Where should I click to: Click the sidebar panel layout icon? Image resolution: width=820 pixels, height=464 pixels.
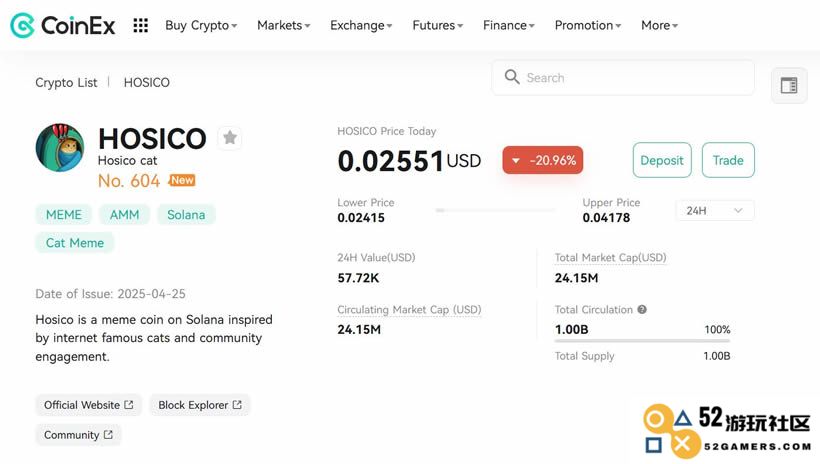(x=789, y=85)
